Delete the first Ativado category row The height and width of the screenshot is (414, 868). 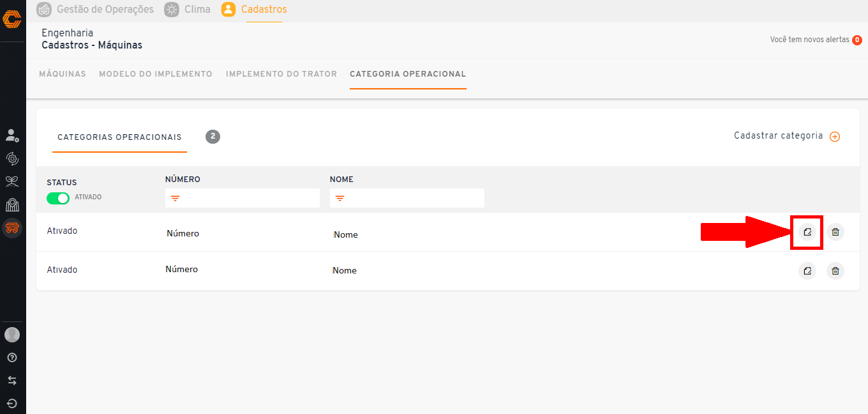(x=835, y=232)
